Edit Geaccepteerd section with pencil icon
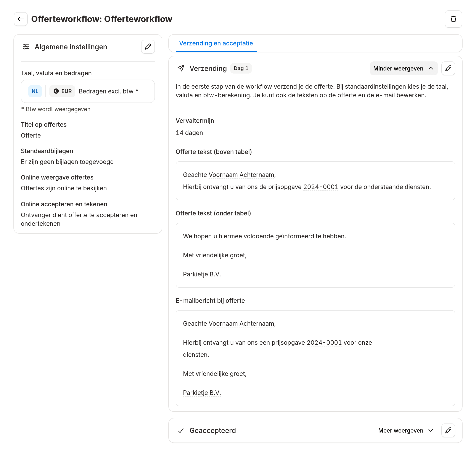Viewport: 476px width, 449px height. pos(448,430)
